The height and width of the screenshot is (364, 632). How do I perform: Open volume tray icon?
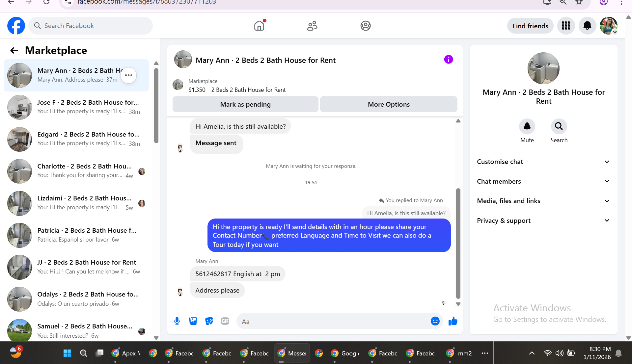[x=559, y=353]
